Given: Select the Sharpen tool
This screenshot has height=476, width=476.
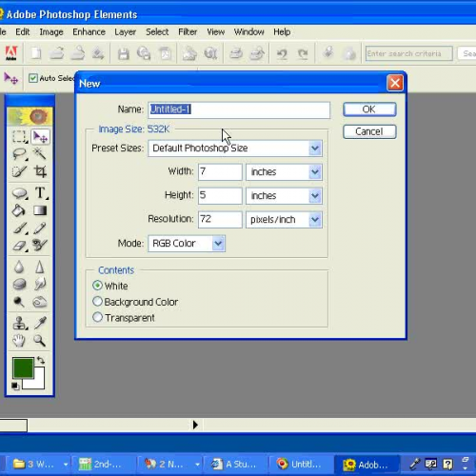Looking at the screenshot, I should pyautogui.click(x=40, y=267).
